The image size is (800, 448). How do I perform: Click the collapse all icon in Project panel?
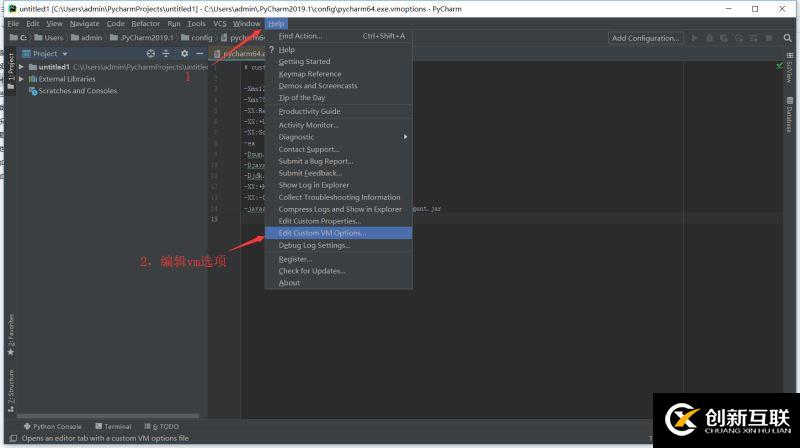click(x=166, y=53)
